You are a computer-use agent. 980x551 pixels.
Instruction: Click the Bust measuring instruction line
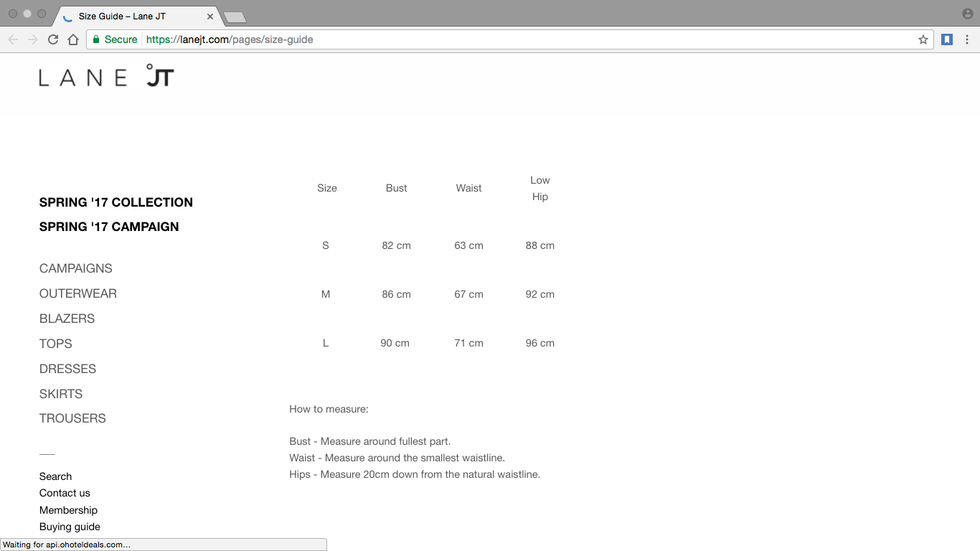pyautogui.click(x=370, y=441)
